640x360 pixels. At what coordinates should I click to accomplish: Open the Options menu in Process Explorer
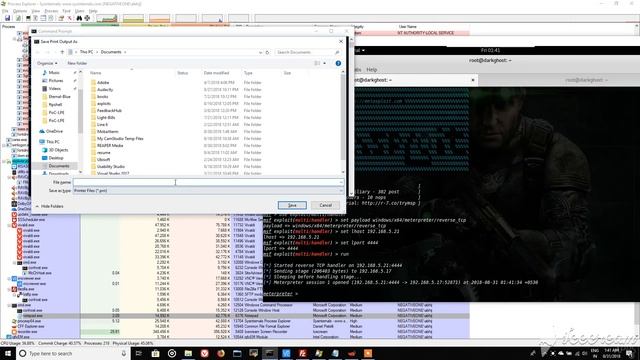tap(20, 11)
